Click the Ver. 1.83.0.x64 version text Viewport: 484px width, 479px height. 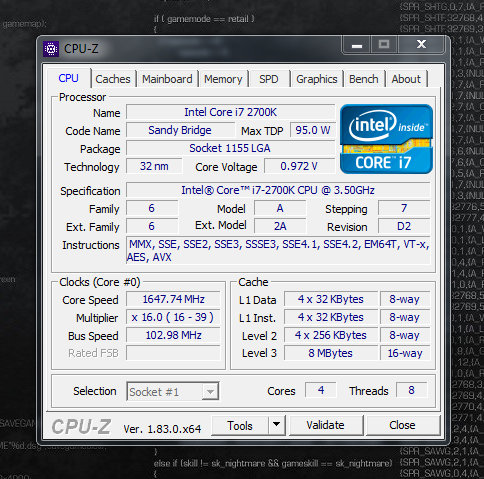point(162,429)
